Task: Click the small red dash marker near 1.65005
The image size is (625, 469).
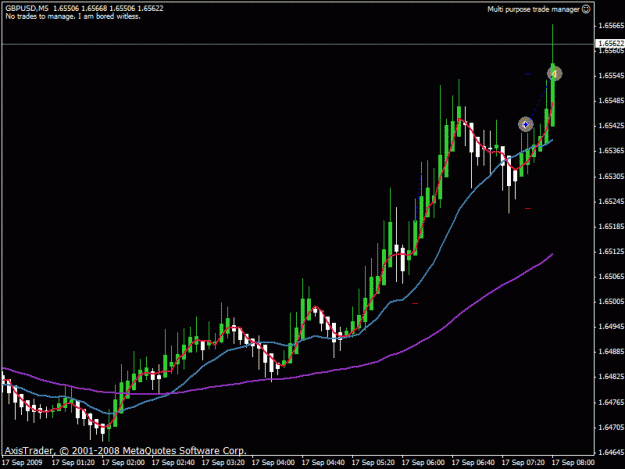Action: click(x=415, y=304)
